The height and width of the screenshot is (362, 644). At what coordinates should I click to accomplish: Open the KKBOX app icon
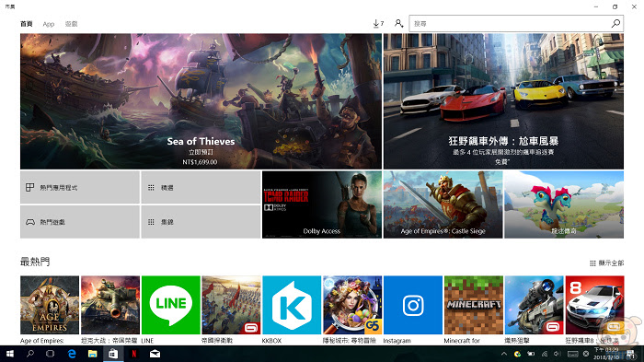[292, 305]
